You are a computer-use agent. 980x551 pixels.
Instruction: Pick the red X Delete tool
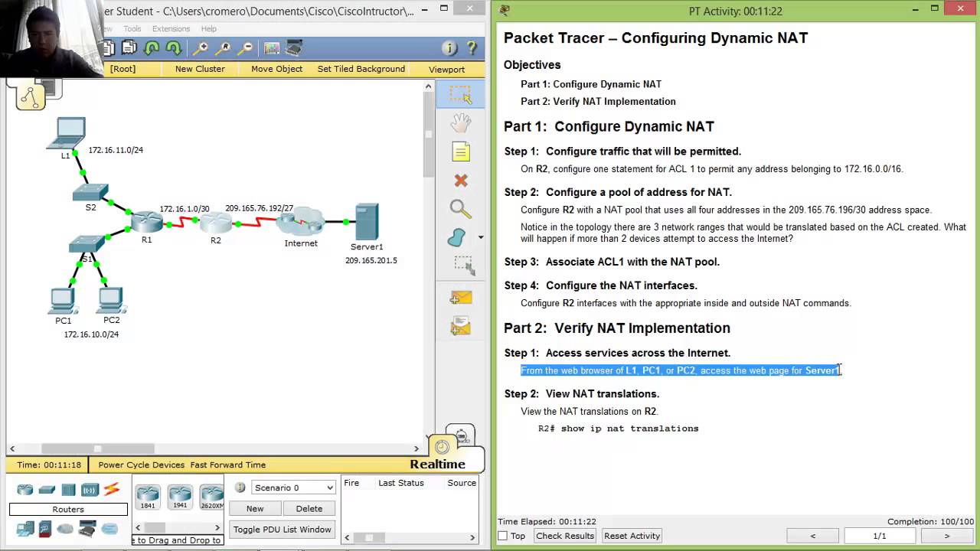point(460,181)
